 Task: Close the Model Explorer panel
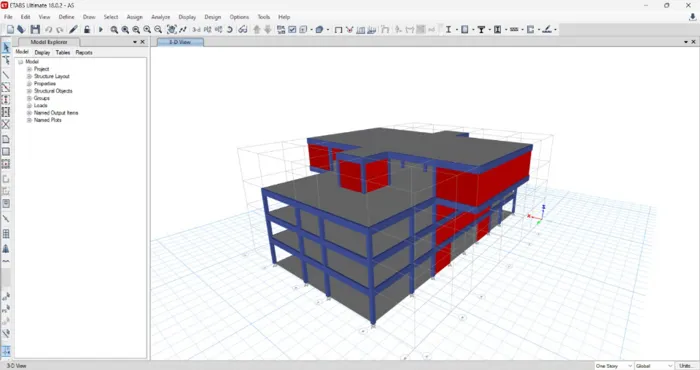tap(143, 42)
